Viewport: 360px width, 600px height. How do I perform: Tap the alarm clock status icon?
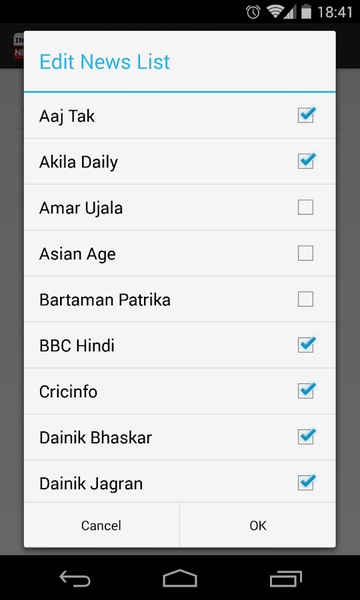tap(253, 12)
